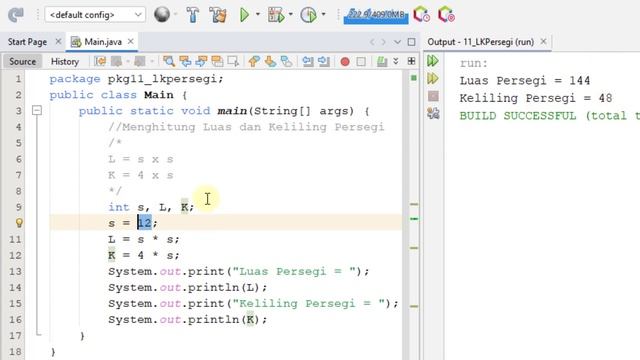Click the Debug Project icon
The width and height of the screenshot is (640, 360).
click(x=276, y=15)
